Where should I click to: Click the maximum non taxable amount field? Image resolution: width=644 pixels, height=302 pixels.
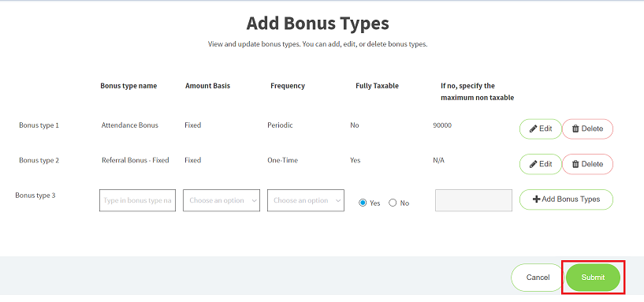click(474, 200)
